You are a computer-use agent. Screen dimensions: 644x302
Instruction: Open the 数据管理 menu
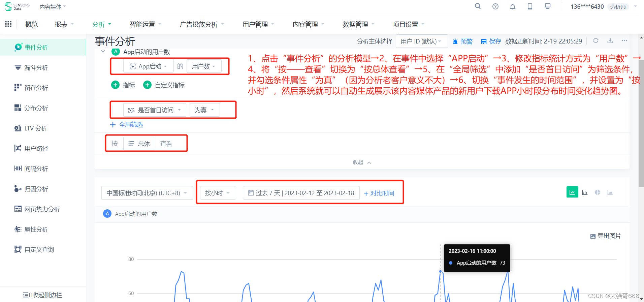coord(358,24)
